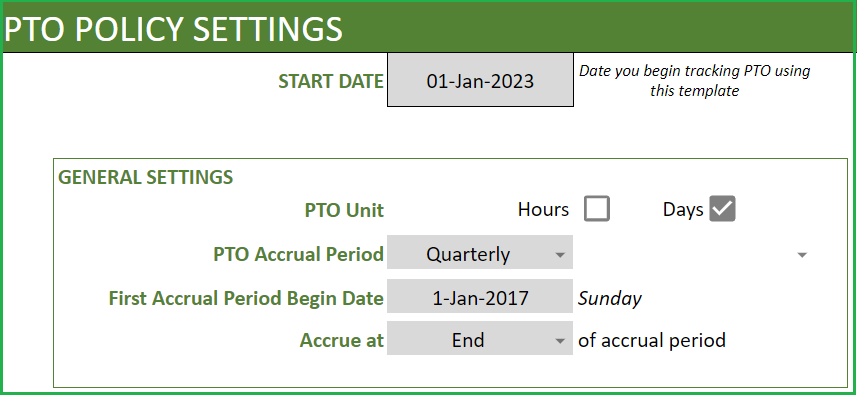Select the PTO POLICY SETTINGS title banner
Screen dimensions: 857x395
coord(428,27)
